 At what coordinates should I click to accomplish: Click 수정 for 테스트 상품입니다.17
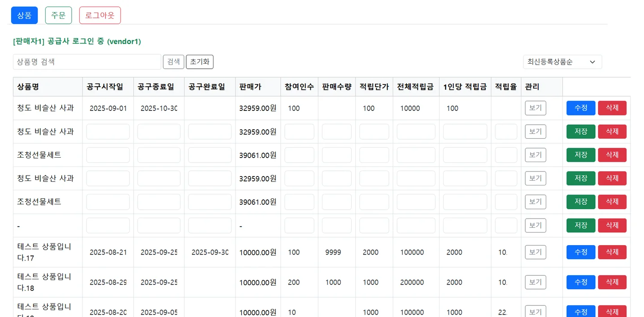pyautogui.click(x=580, y=252)
